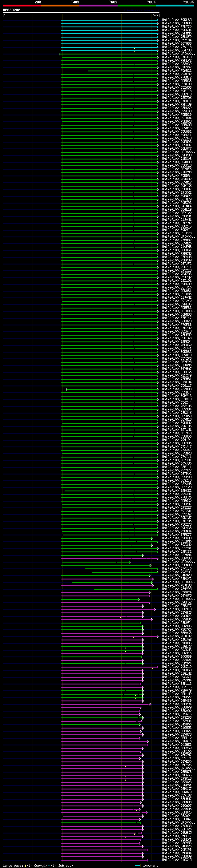Click hit label UniRef100_B9FTT8
This screenshot has height=868, width=197.
pos(177,91)
